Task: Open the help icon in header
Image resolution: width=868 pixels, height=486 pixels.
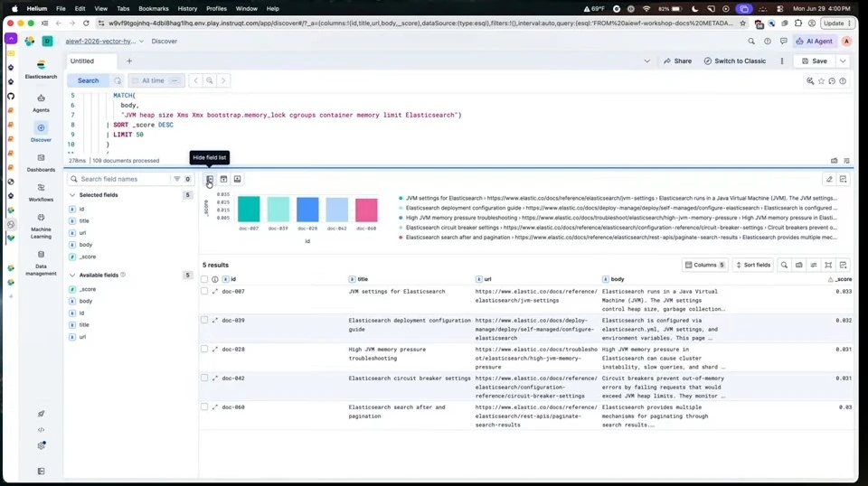Action: tap(768, 41)
